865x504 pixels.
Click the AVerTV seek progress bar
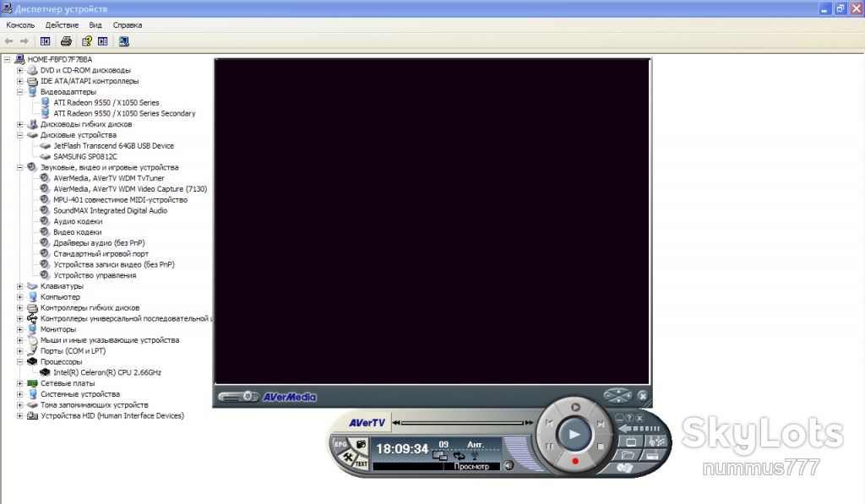(x=462, y=423)
